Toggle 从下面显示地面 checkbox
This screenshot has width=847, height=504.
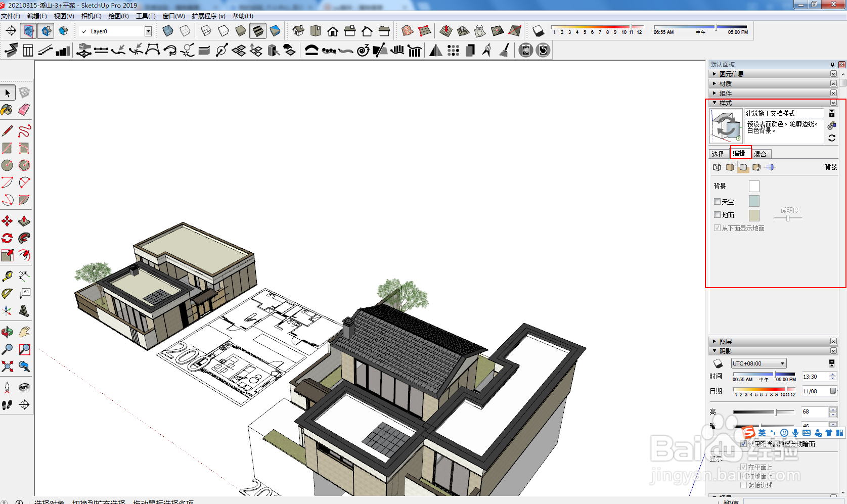[x=717, y=228]
